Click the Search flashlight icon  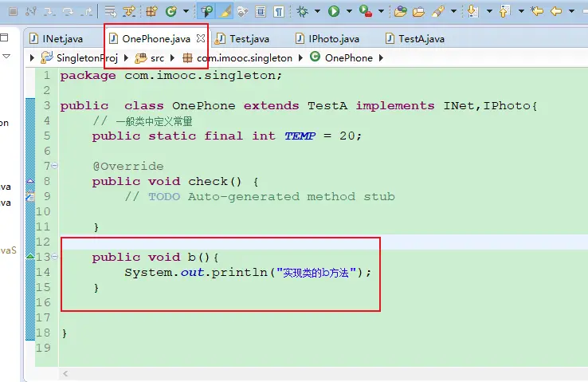click(437, 12)
